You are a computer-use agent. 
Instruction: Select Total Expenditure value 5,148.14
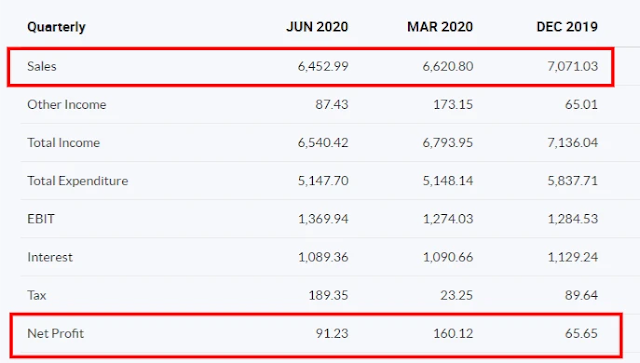(x=448, y=180)
